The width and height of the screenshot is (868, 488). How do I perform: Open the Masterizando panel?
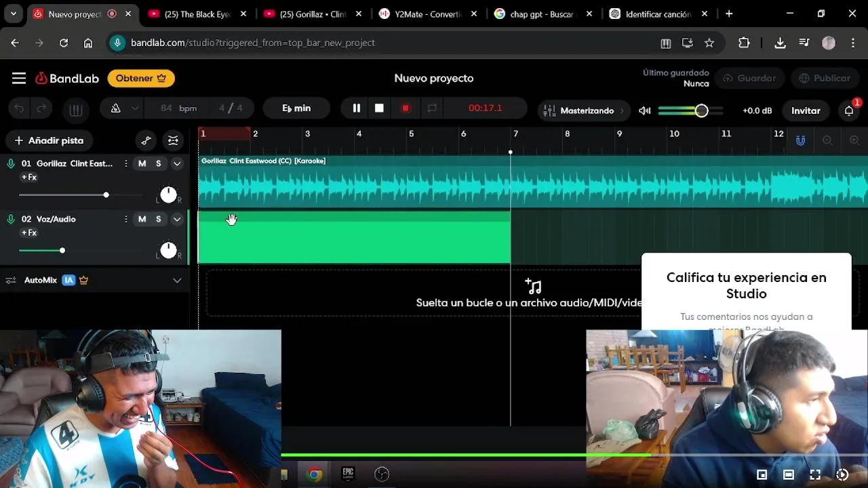[x=584, y=110]
